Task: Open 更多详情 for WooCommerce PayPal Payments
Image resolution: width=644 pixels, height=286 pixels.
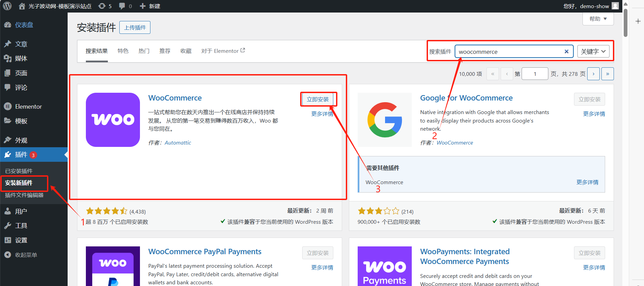Action: click(322, 267)
